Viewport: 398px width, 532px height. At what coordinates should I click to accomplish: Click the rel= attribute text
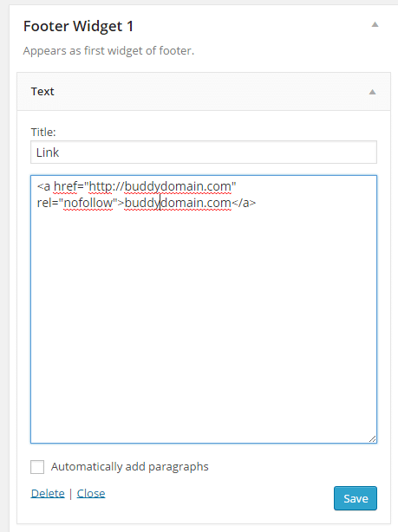tap(47, 203)
